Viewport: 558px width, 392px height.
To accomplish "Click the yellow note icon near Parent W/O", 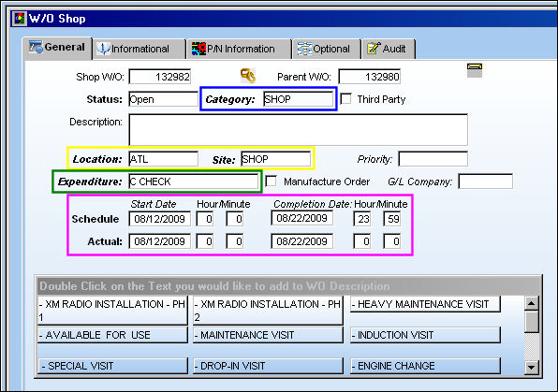I will tap(475, 70).
